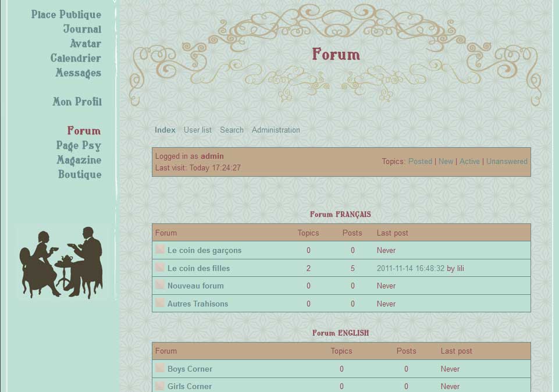
Task: Click the tea party silhouette image
Action: (x=61, y=263)
